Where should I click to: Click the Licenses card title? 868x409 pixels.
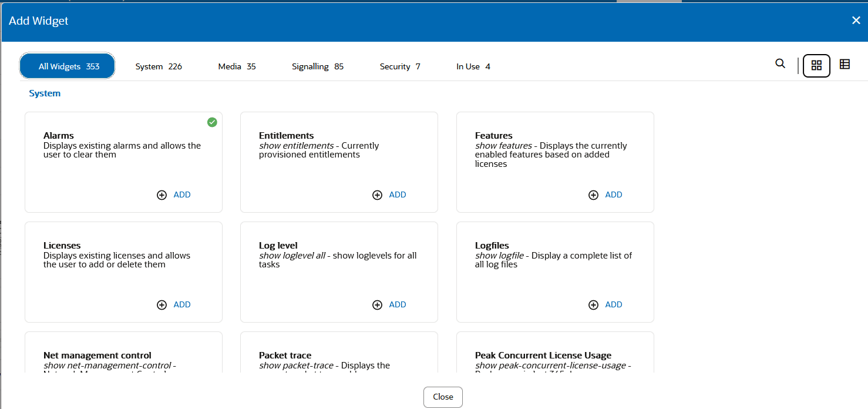[62, 246]
